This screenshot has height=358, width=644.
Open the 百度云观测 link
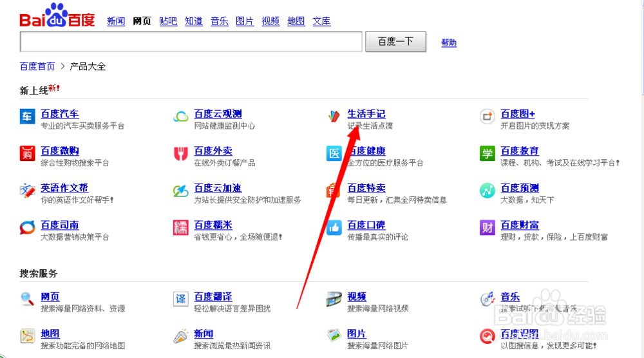[218, 114]
